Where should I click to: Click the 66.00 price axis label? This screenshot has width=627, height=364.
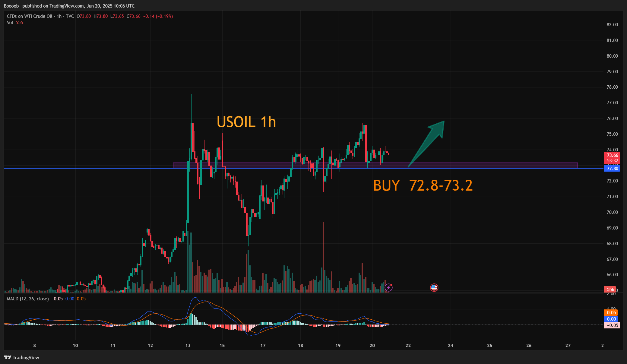pyautogui.click(x=612, y=275)
